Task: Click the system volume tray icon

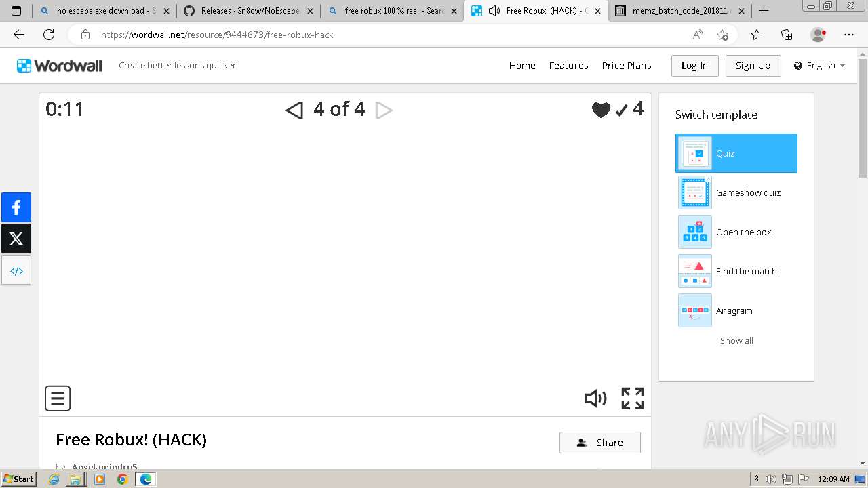Action: [772, 479]
